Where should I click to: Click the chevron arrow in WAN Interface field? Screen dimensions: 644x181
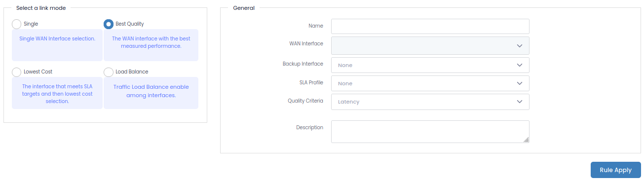519,46
